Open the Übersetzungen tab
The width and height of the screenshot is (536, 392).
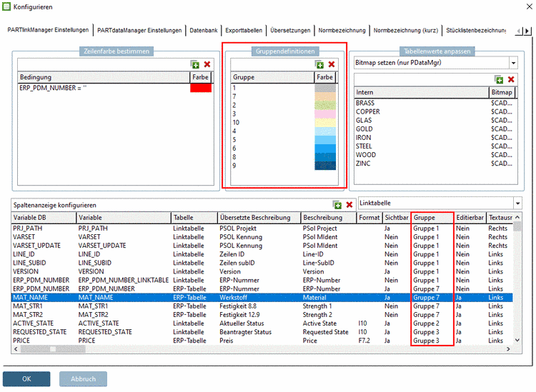point(290,30)
